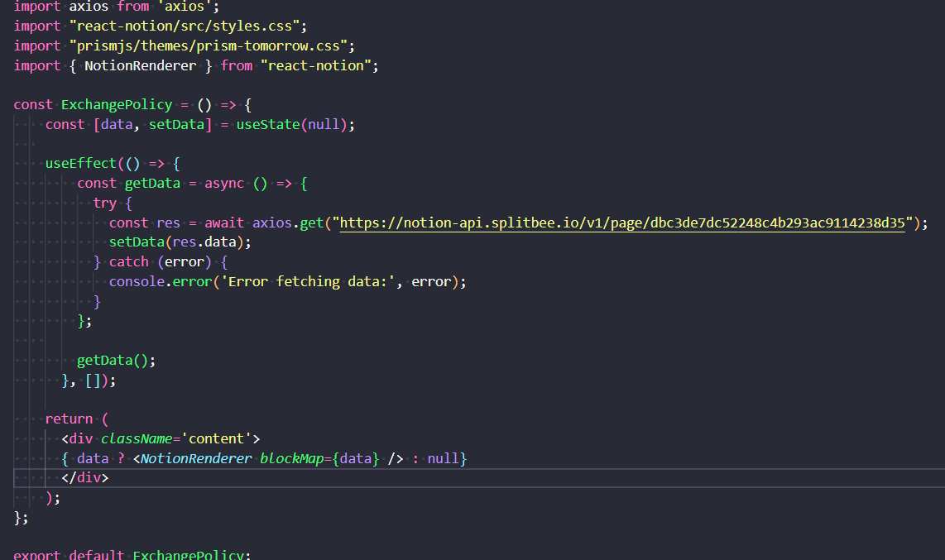Click the catch keyword

click(x=129, y=262)
